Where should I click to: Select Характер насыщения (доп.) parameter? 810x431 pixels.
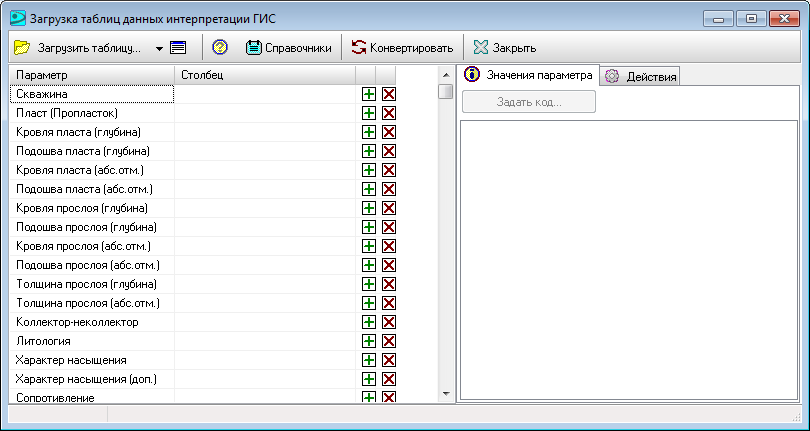[92, 379]
